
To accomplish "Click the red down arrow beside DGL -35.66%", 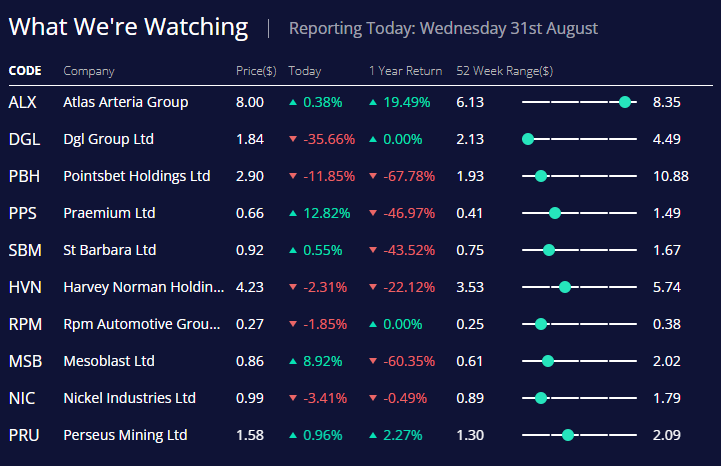I will [x=293, y=139].
